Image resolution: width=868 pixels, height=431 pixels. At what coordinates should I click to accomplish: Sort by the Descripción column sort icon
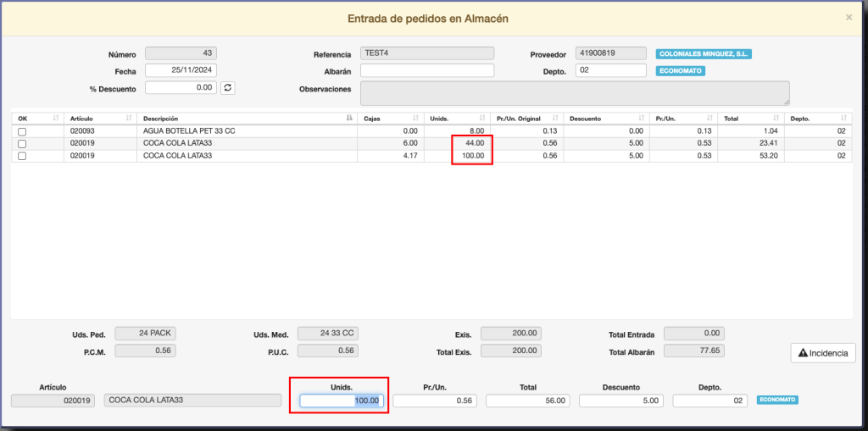click(349, 119)
